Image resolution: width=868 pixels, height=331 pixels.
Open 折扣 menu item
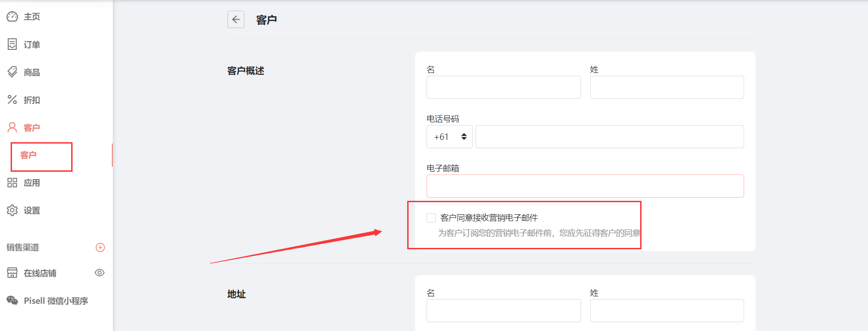pyautogui.click(x=32, y=100)
